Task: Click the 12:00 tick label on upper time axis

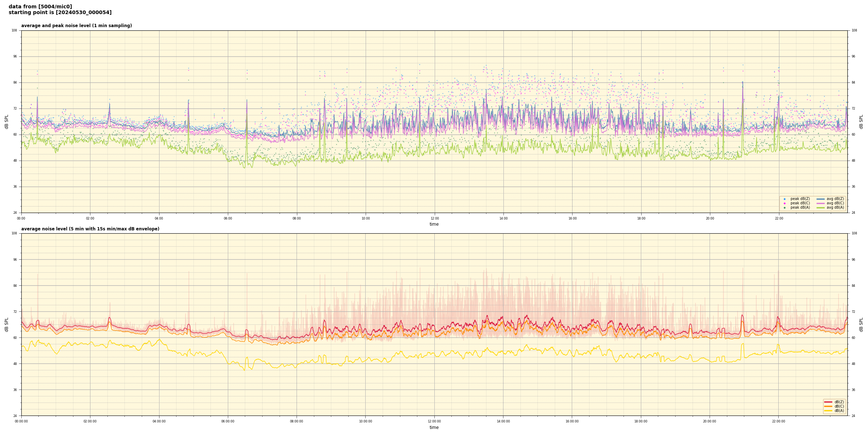Action: click(434, 218)
